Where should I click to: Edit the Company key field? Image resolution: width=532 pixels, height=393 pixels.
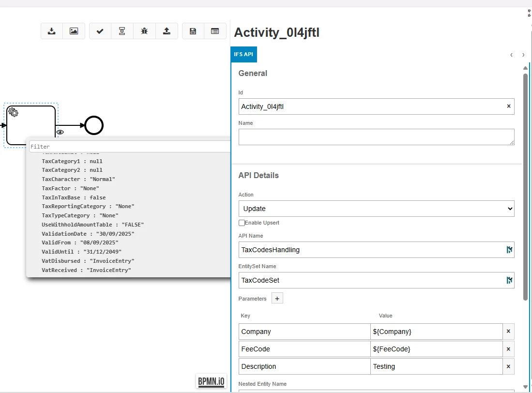(304, 332)
